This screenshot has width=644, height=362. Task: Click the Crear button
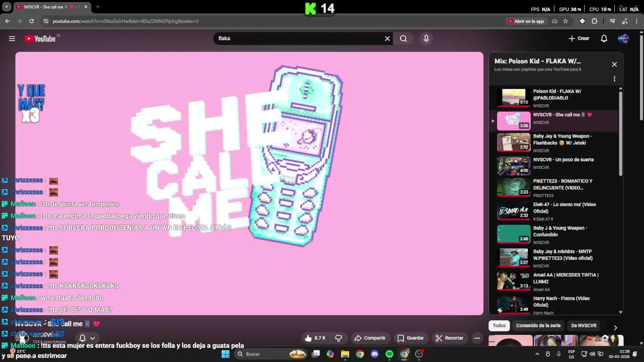[x=579, y=39]
